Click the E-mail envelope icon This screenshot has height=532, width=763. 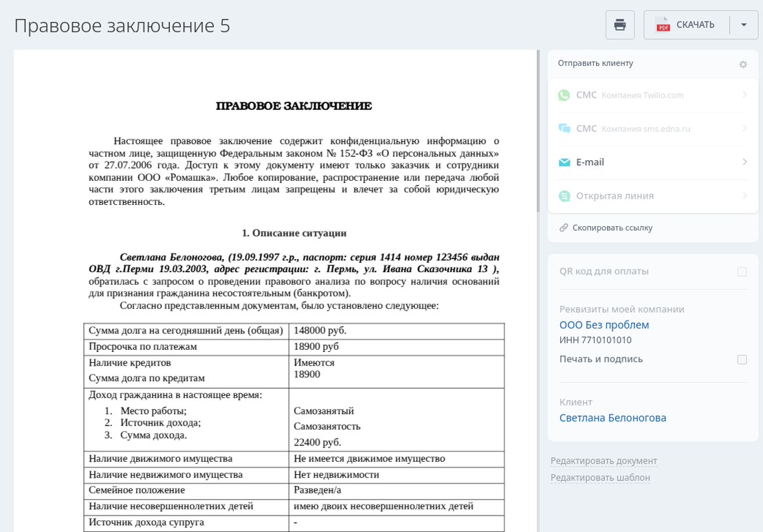tap(564, 162)
